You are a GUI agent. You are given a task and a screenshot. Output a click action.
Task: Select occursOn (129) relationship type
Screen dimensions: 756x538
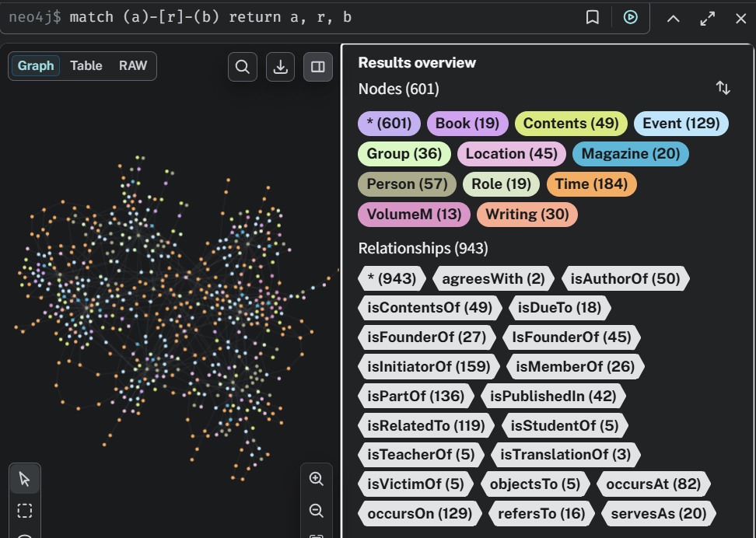coord(420,514)
